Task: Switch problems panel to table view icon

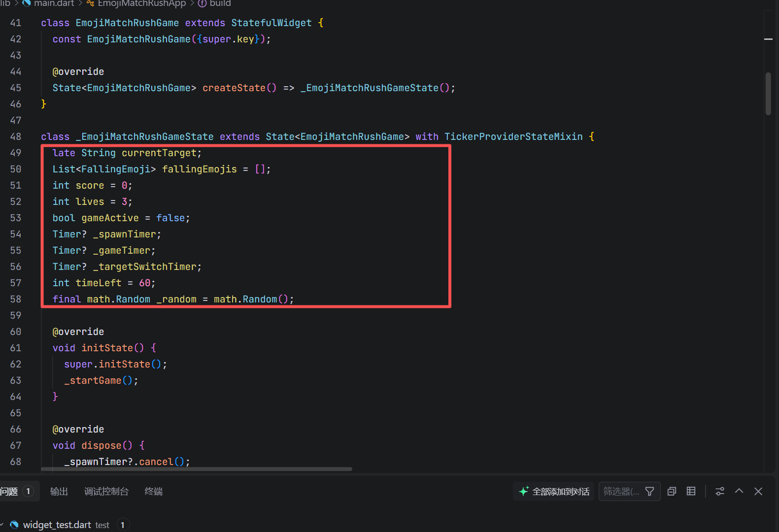Action: pyautogui.click(x=691, y=491)
